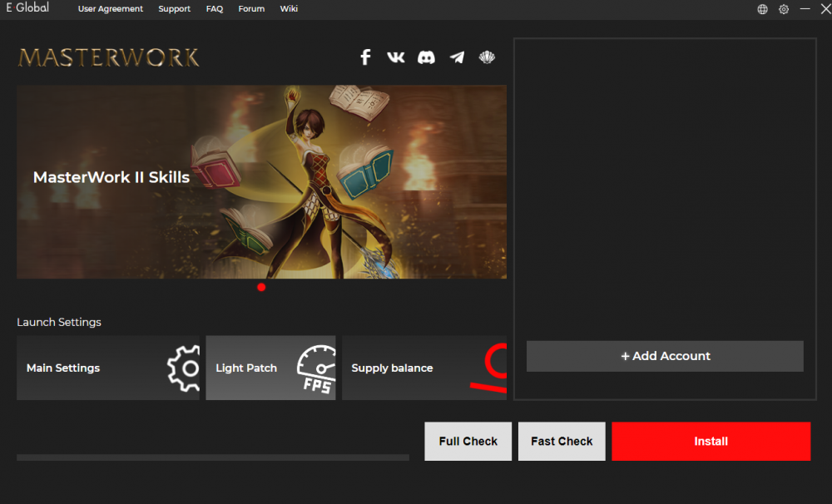Go to the Support page
Viewport: 832px width, 504px height.
[175, 9]
